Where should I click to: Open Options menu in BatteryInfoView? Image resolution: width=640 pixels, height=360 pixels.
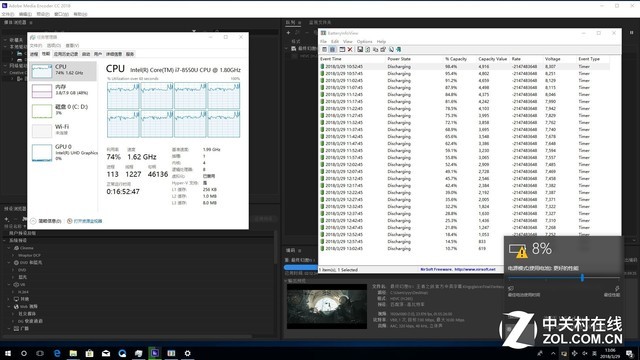(x=364, y=41)
